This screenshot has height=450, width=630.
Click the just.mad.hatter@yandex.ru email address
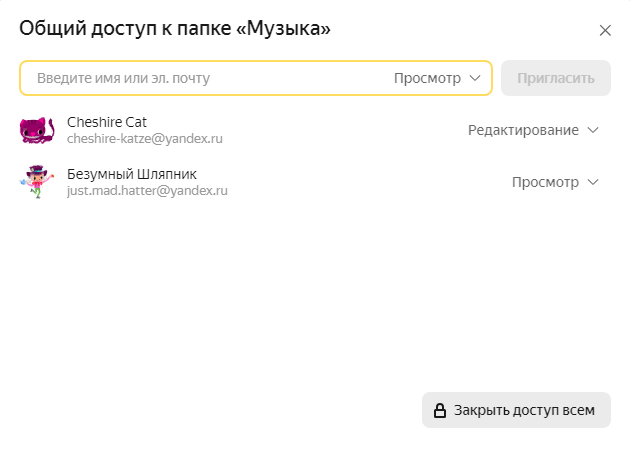pyautogui.click(x=147, y=190)
